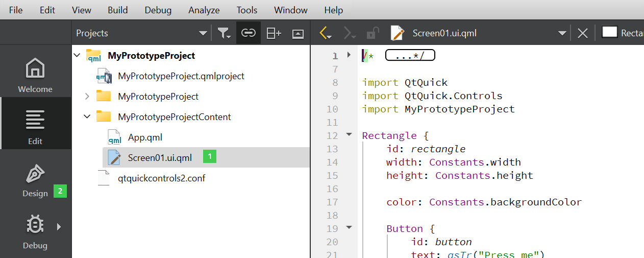The image size is (644, 258).
Task: Select the qtquickcontrols2.conf file
Action: 161,178
